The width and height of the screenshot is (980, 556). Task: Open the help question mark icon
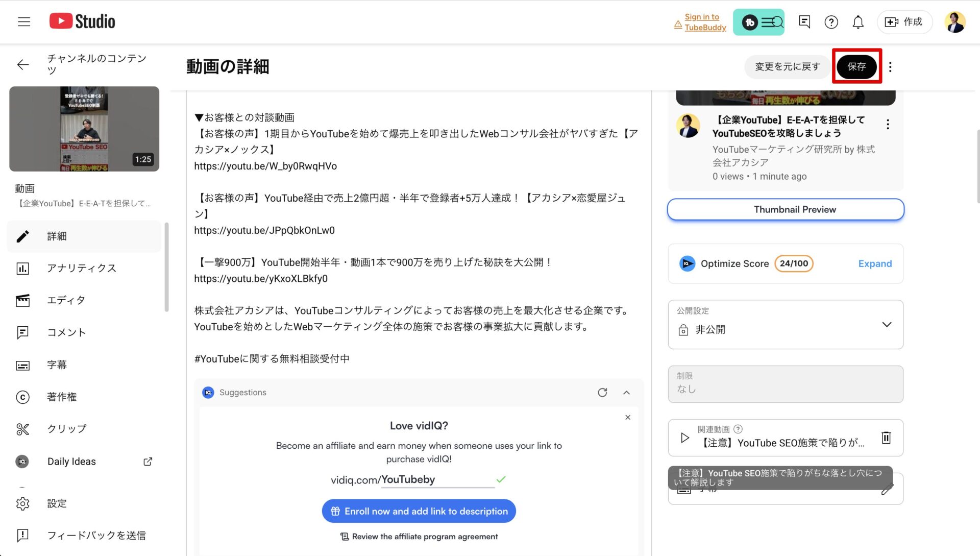[x=831, y=22]
